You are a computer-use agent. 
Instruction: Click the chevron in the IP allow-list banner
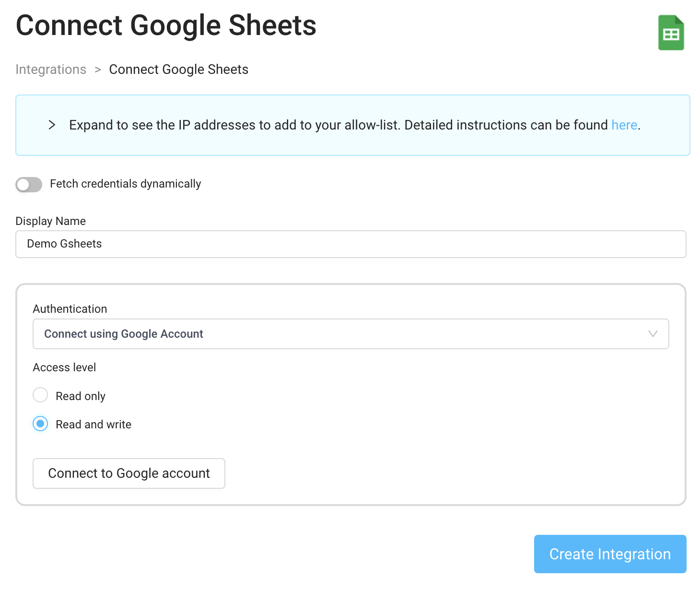[52, 125]
